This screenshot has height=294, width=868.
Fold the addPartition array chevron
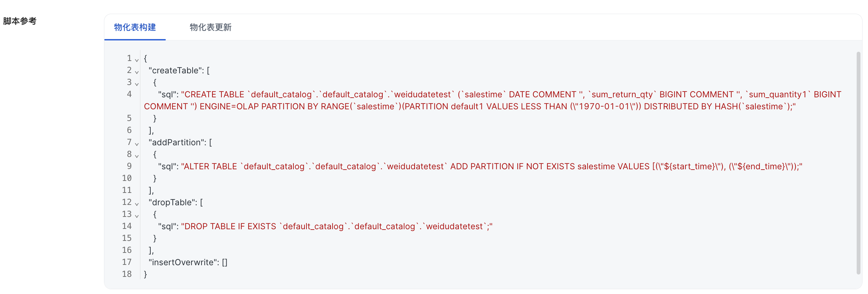[x=137, y=144]
